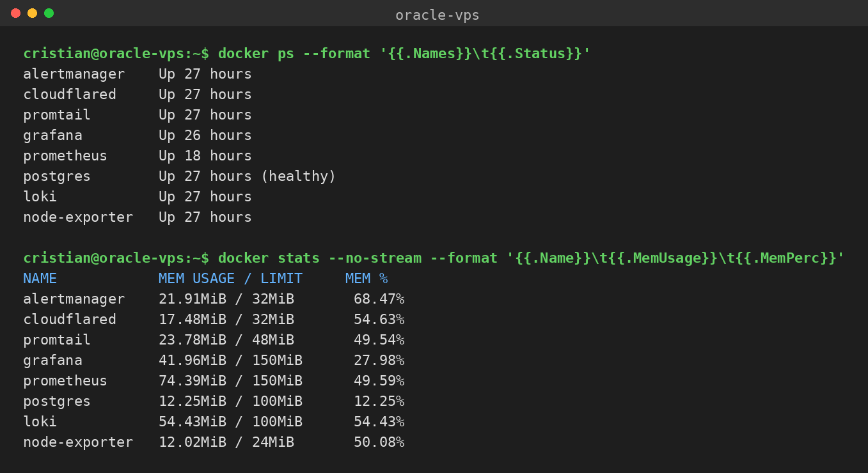868x473 pixels.
Task: Click prometheus in the stats table
Action: (65, 381)
